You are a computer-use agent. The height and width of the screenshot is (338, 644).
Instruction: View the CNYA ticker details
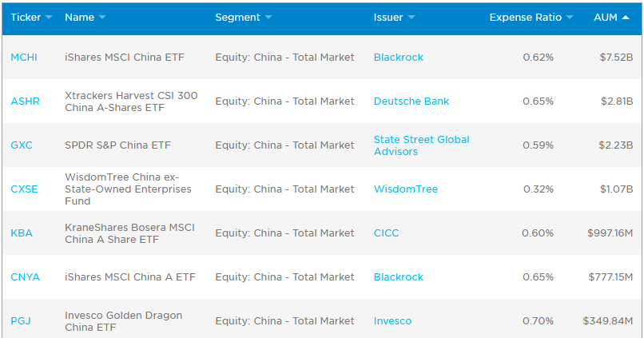coord(25,277)
